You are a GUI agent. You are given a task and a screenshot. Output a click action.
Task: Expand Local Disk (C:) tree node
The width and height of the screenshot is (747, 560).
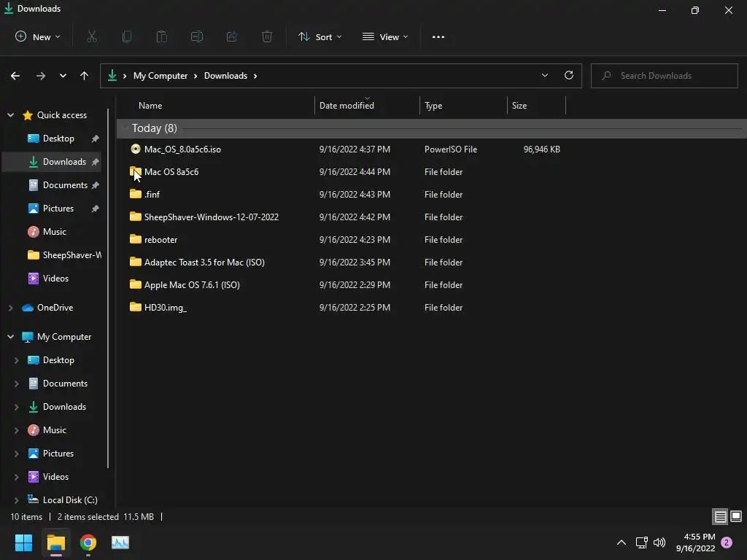tap(17, 500)
